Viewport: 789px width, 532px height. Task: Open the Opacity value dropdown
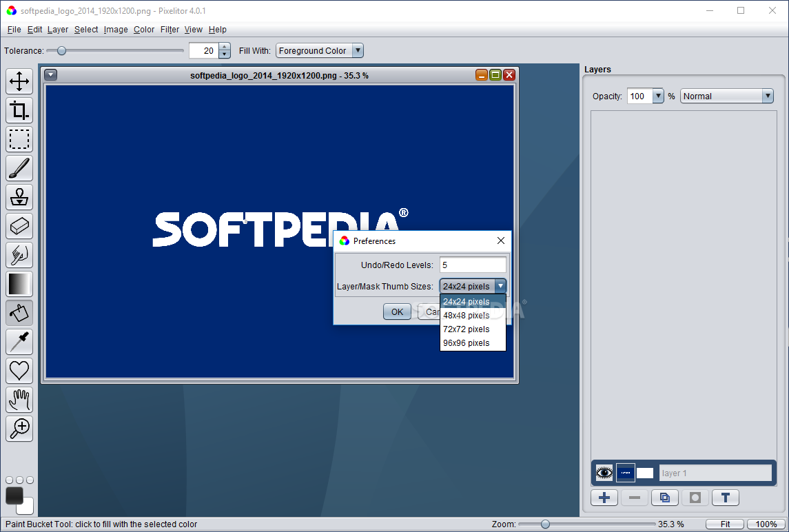(658, 96)
